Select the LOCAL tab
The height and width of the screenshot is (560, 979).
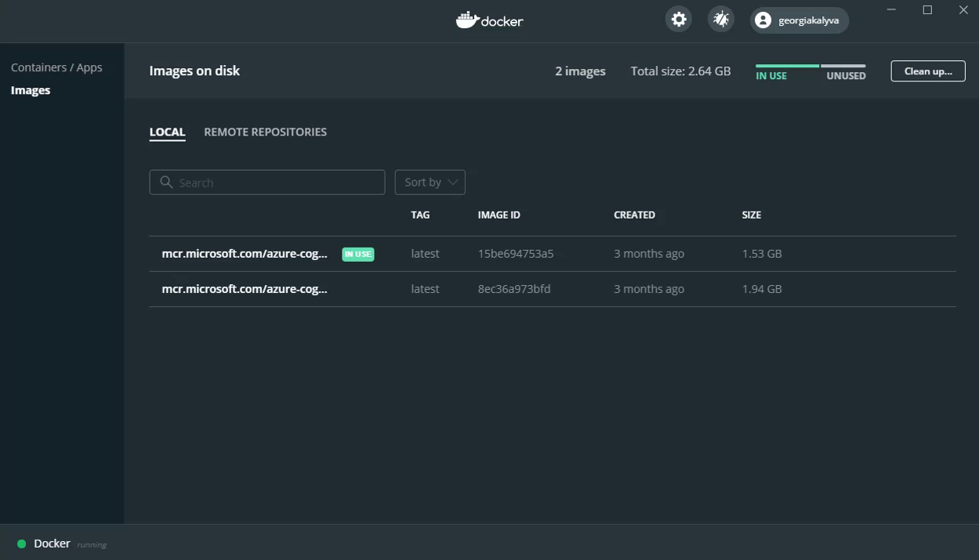(x=167, y=132)
